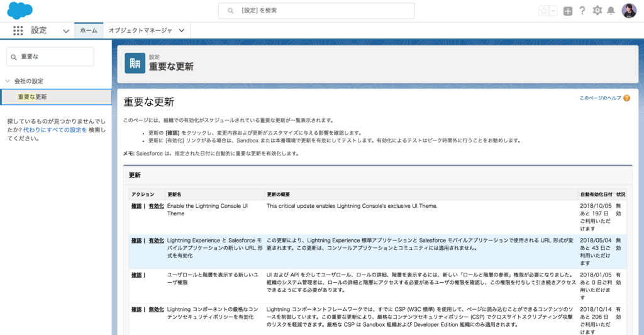Viewport: 644px width, 335px height.
Task: Open the favorites list dropdown arrow
Action: 553,11
